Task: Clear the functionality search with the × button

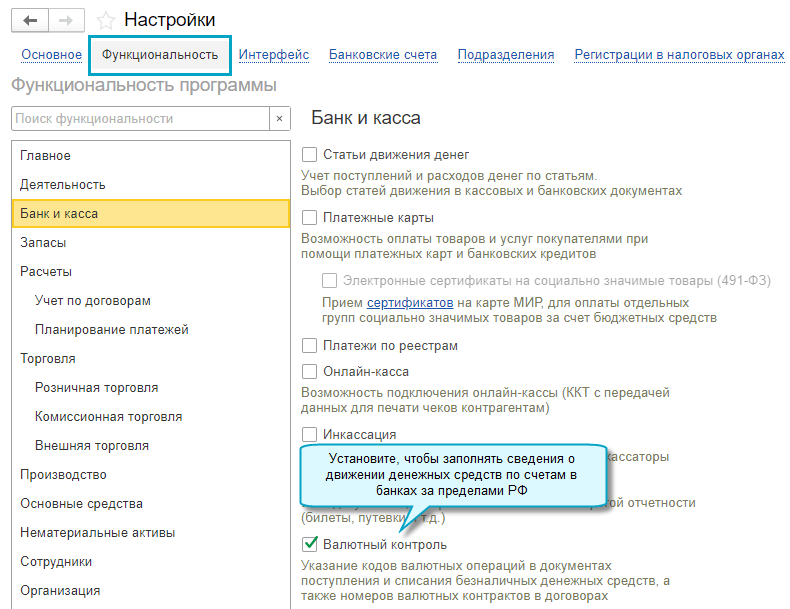Action: [x=280, y=119]
